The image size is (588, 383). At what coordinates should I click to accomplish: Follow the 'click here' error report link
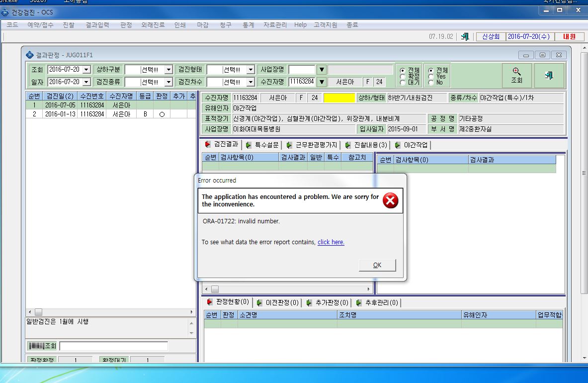coord(331,242)
